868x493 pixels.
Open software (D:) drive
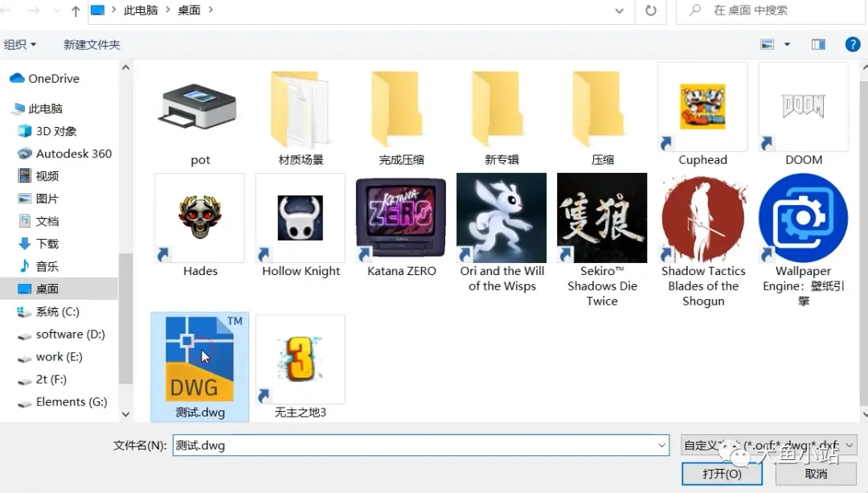70,335
